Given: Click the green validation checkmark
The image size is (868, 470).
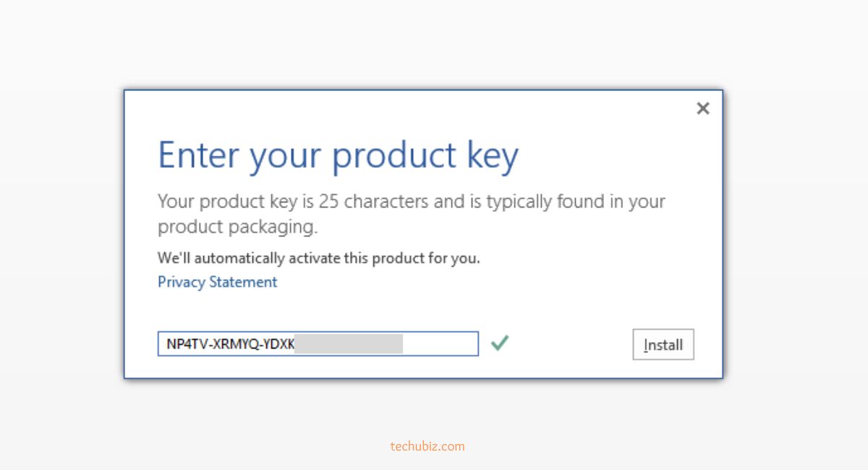Looking at the screenshot, I should 499,343.
